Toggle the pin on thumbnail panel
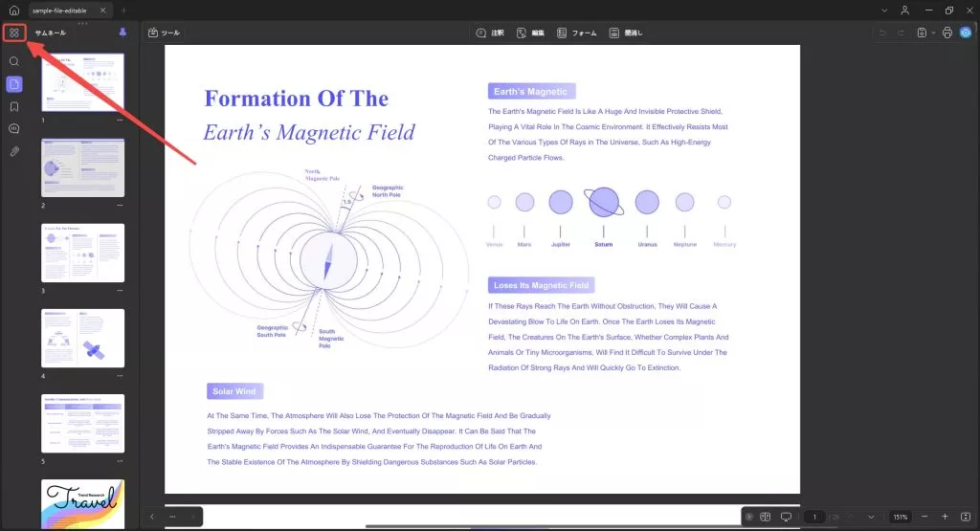Viewport: 980px width, 531px height. pyautogui.click(x=122, y=33)
